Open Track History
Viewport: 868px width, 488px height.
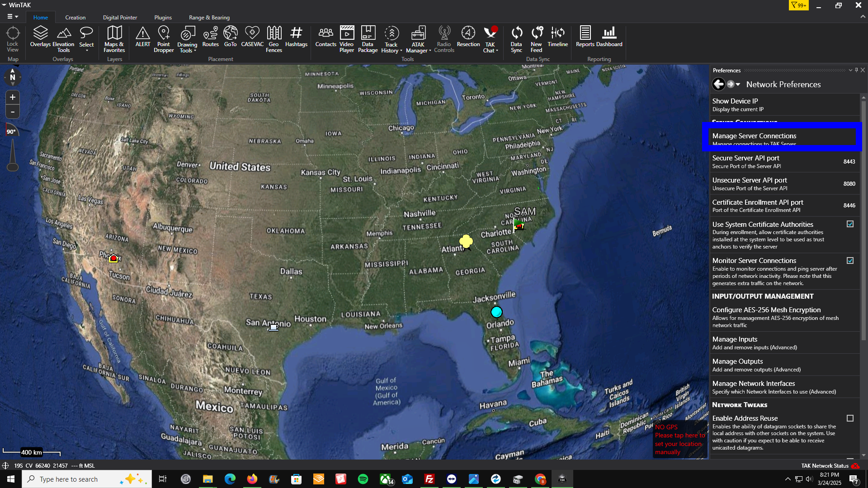coord(392,39)
